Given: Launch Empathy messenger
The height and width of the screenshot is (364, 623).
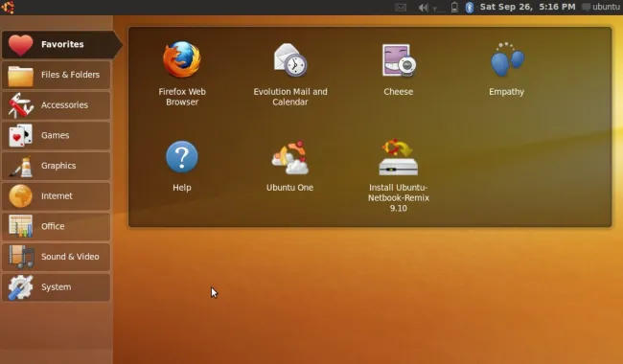Looking at the screenshot, I should pos(507,68).
